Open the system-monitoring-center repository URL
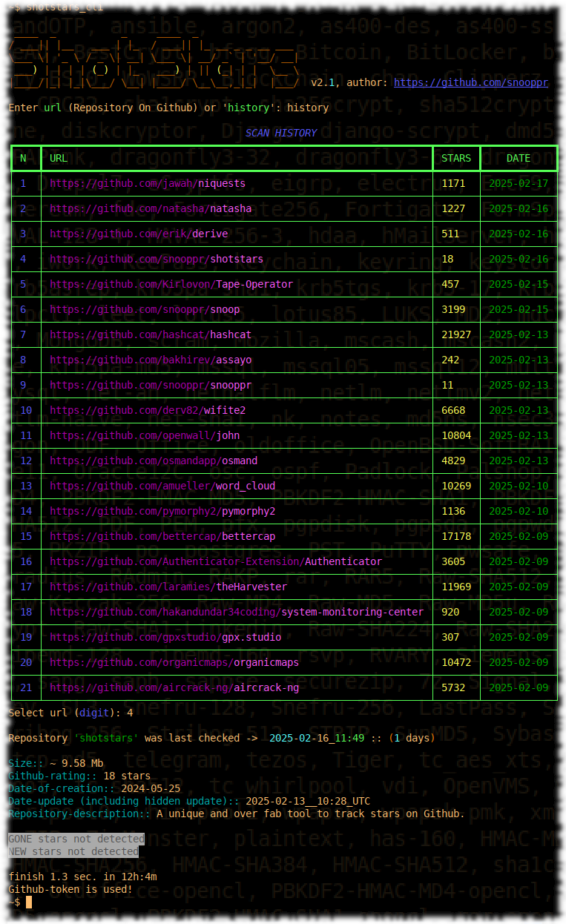 point(236,612)
